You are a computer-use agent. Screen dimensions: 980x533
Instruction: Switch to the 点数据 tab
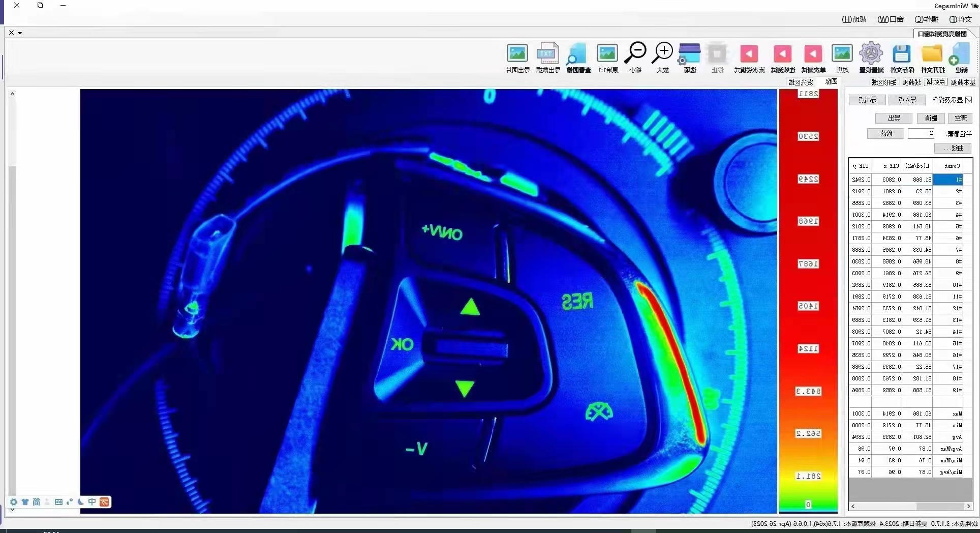pyautogui.click(x=936, y=82)
